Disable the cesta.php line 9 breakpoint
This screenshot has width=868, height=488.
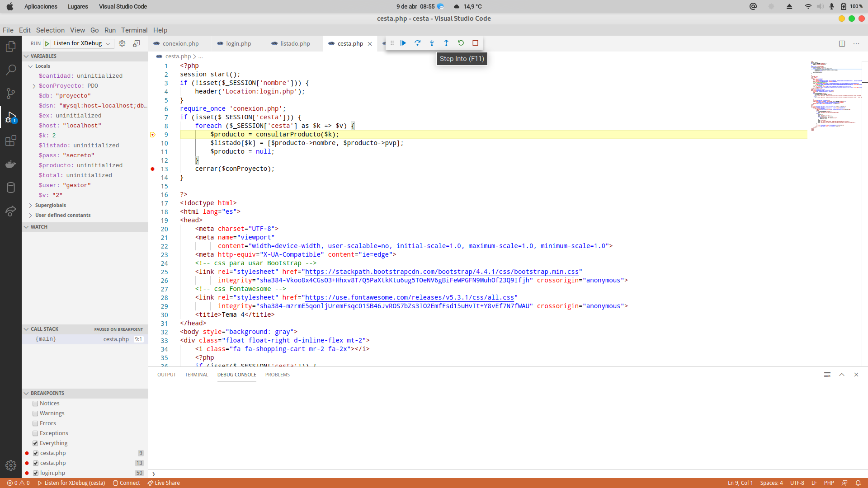pyautogui.click(x=36, y=453)
